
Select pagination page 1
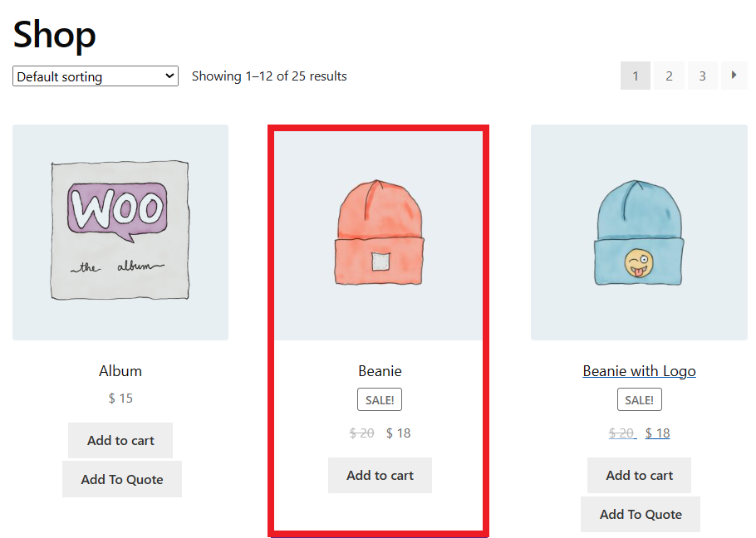click(x=636, y=76)
